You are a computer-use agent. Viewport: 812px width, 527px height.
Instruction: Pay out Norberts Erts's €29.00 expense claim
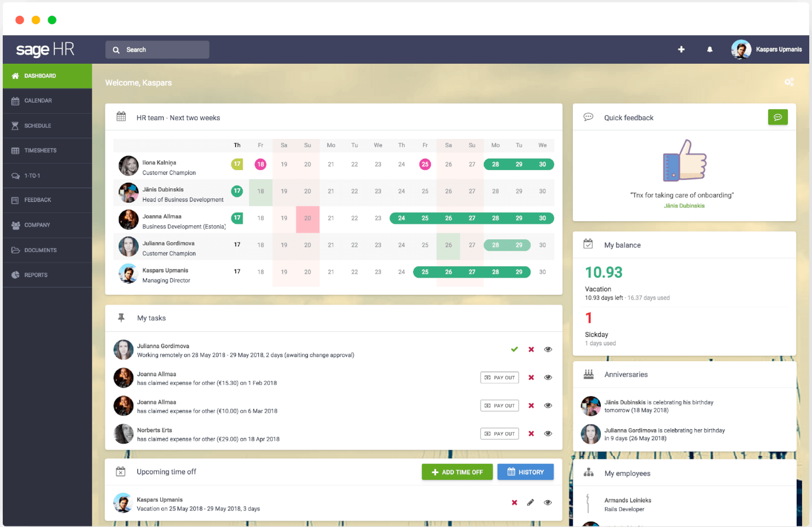point(499,433)
